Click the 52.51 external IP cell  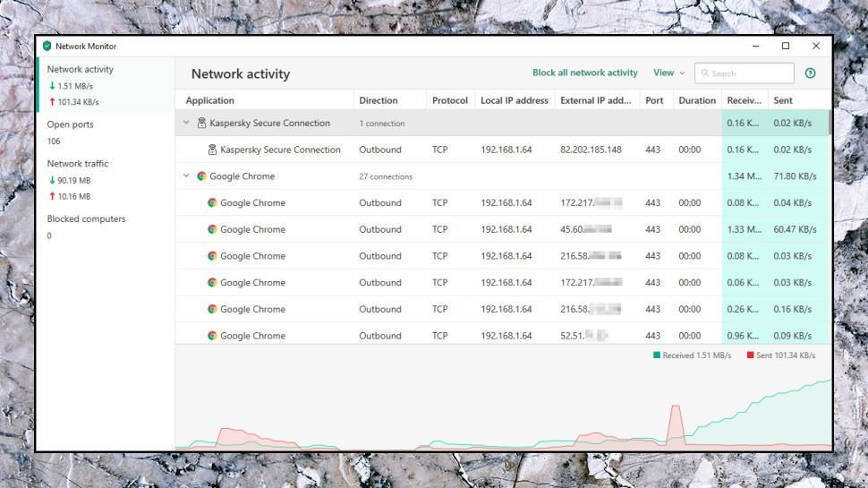pyautogui.click(x=584, y=336)
